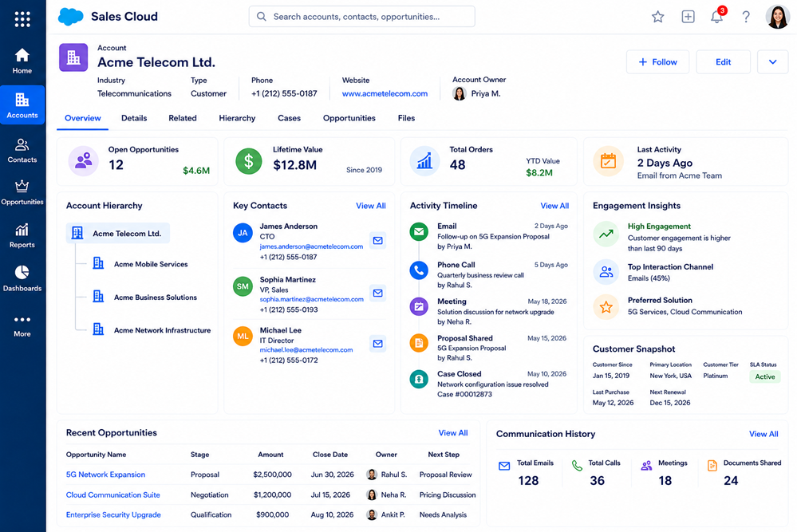Open the user profile avatar
Viewport: 797px width, 532px height.
(x=777, y=17)
